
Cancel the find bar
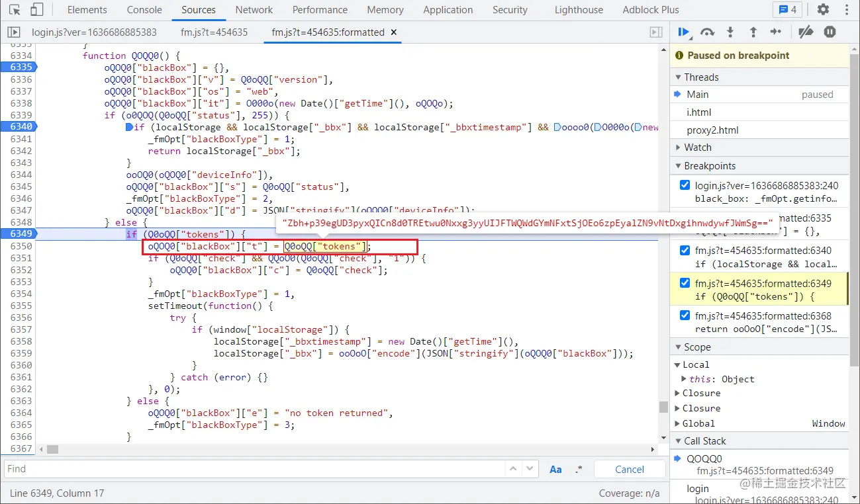(x=630, y=469)
